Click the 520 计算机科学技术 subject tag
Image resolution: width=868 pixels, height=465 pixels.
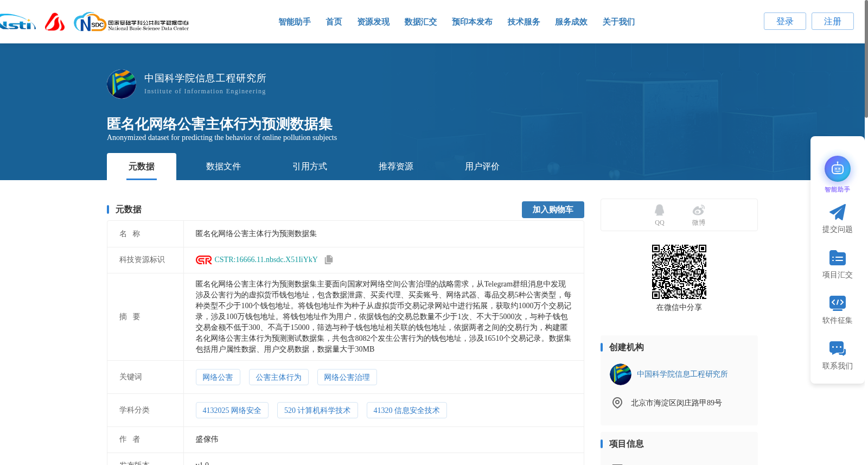coord(317,410)
